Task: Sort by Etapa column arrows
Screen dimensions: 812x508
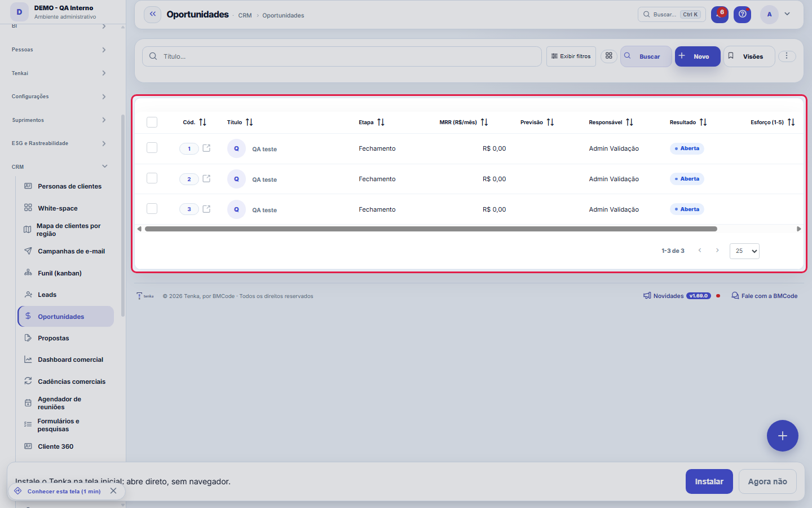Action: point(381,122)
